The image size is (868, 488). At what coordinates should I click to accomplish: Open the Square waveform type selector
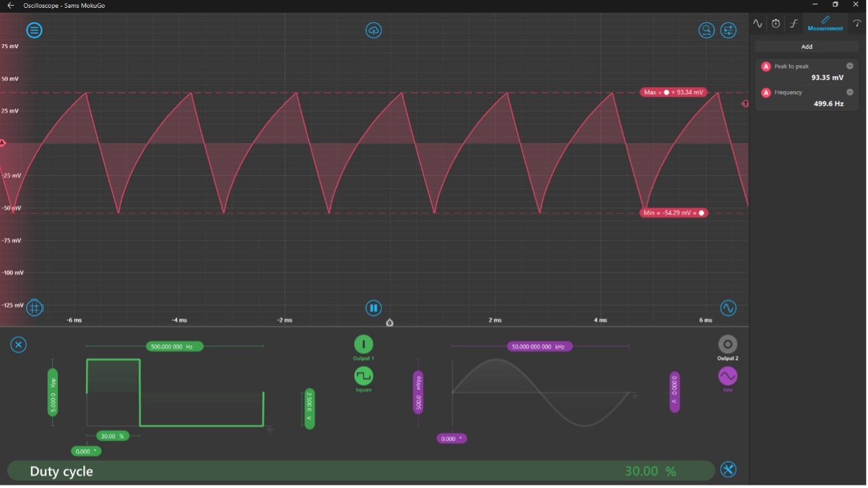(x=363, y=376)
